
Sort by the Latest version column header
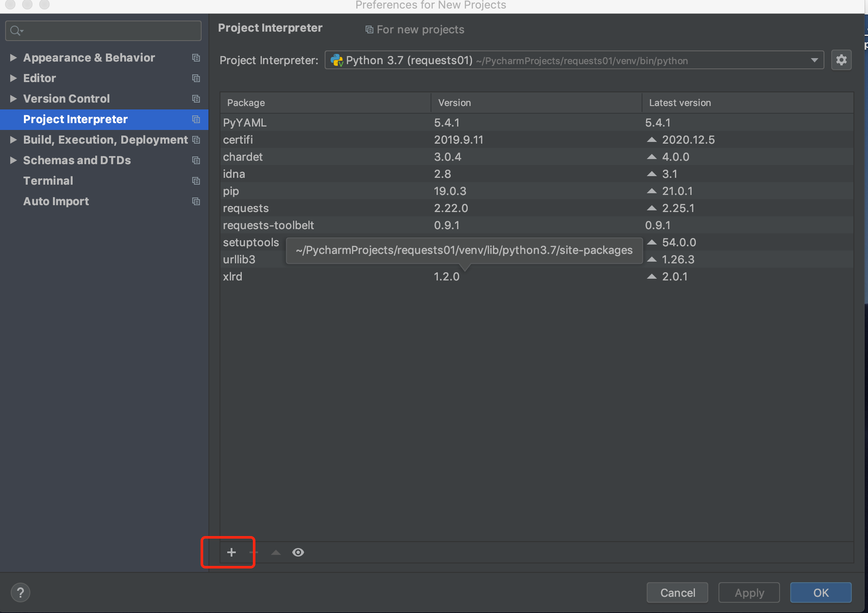[680, 103]
